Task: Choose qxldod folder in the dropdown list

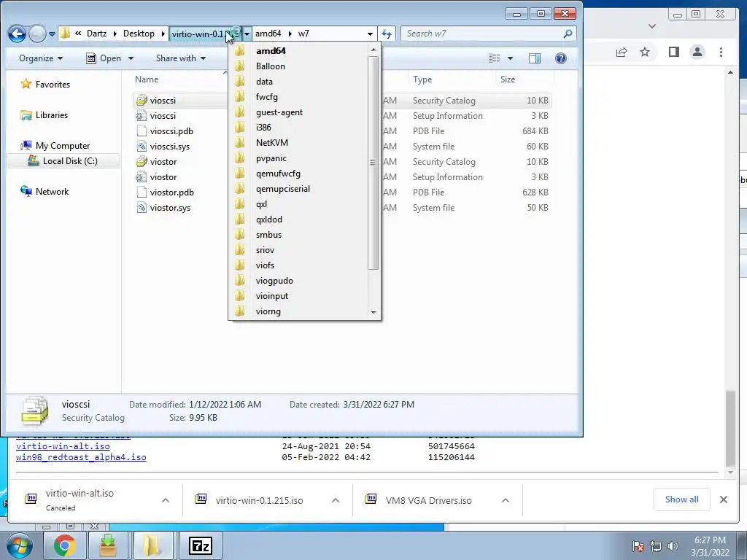Action: click(298, 219)
